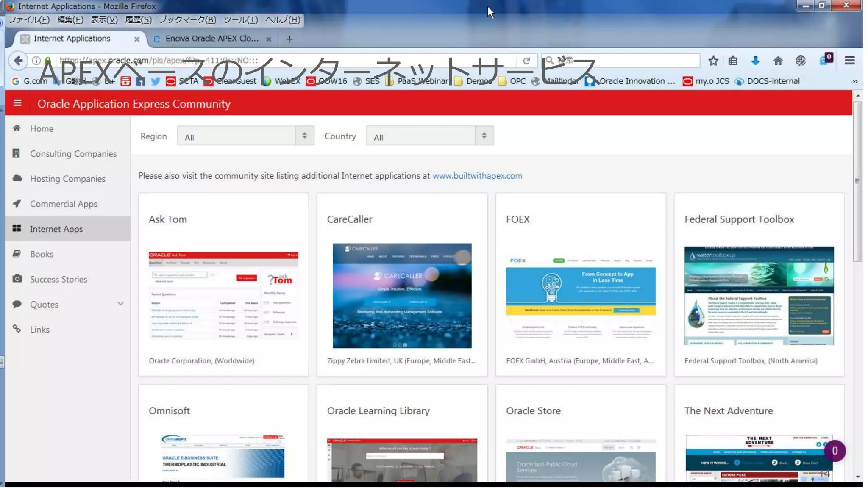The image size is (868, 488).
Task: Open the Country dropdown
Action: [430, 136]
